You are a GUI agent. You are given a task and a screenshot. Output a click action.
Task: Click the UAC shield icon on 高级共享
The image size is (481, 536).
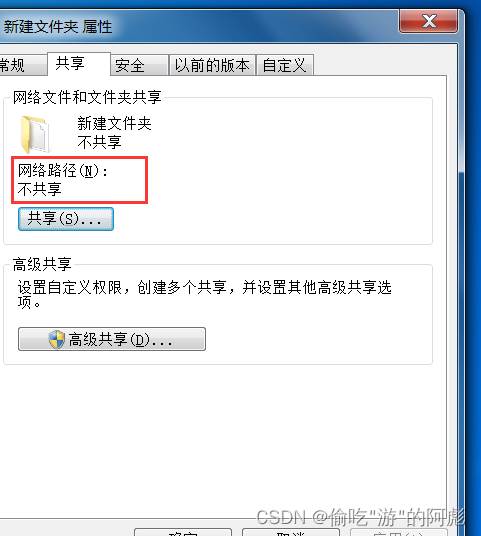pyautogui.click(x=56, y=339)
